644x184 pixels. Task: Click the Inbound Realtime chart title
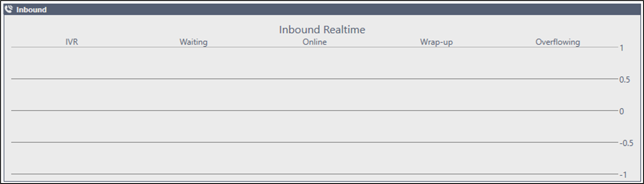[x=322, y=29]
